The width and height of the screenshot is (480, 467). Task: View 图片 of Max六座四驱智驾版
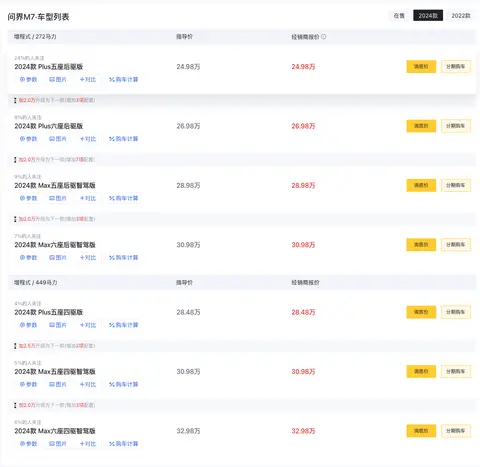click(58, 443)
